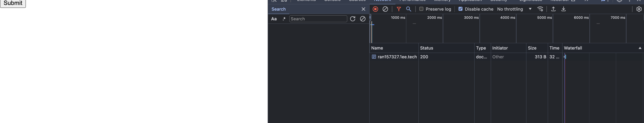Image resolution: width=644 pixels, height=123 pixels.
Task: Clear the network log
Action: click(x=385, y=9)
